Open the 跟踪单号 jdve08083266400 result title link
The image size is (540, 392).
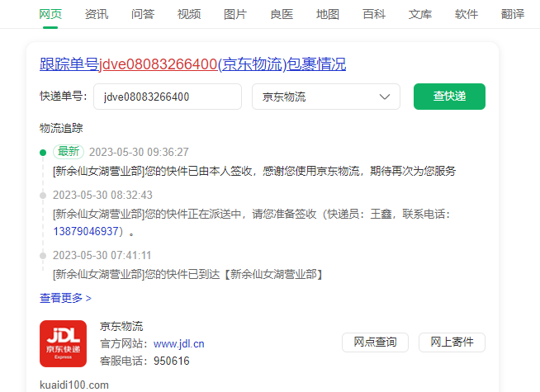(192, 64)
